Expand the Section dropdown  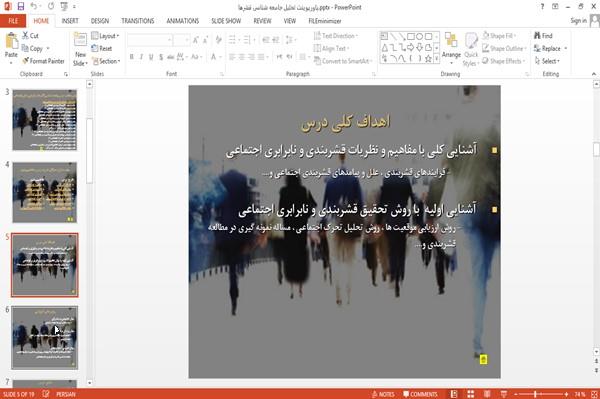[106, 61]
